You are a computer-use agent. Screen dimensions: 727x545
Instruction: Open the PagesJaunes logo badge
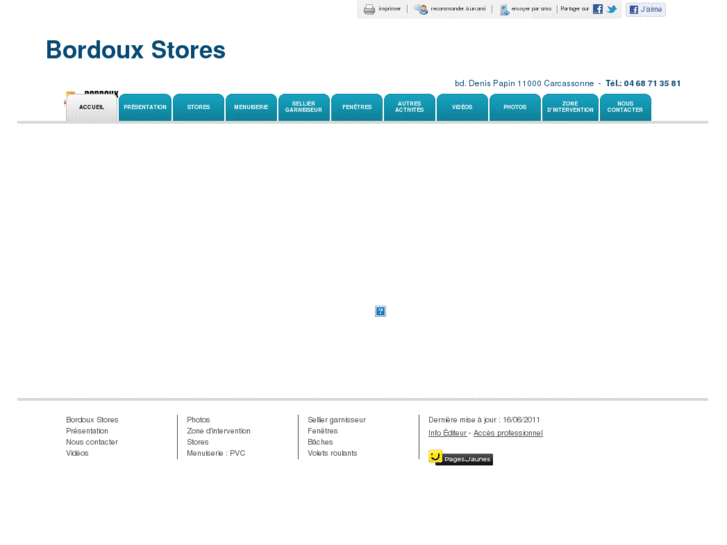pos(460,458)
